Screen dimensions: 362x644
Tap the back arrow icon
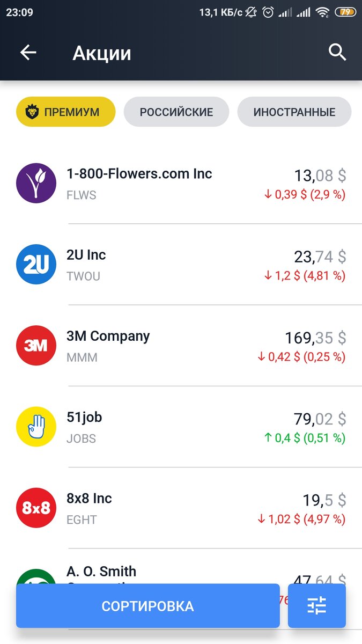point(28,53)
